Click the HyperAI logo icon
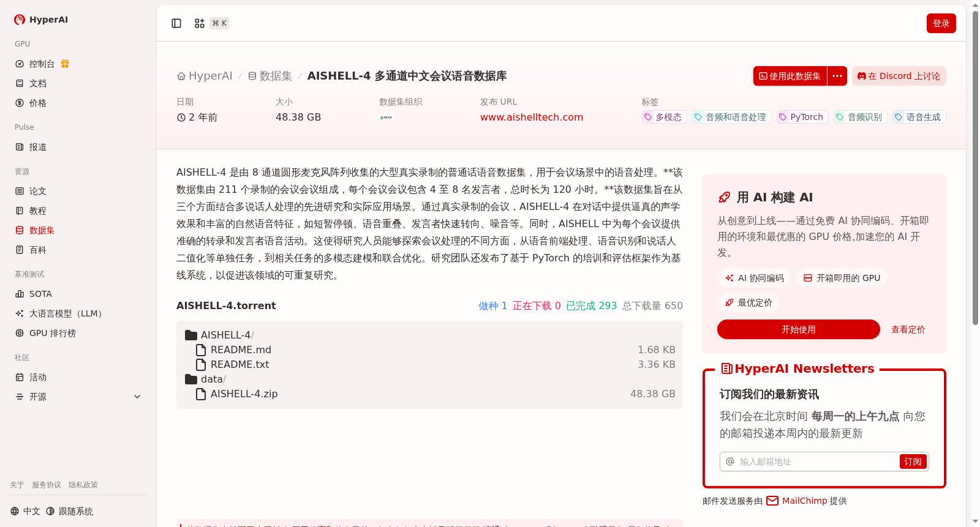 20,20
